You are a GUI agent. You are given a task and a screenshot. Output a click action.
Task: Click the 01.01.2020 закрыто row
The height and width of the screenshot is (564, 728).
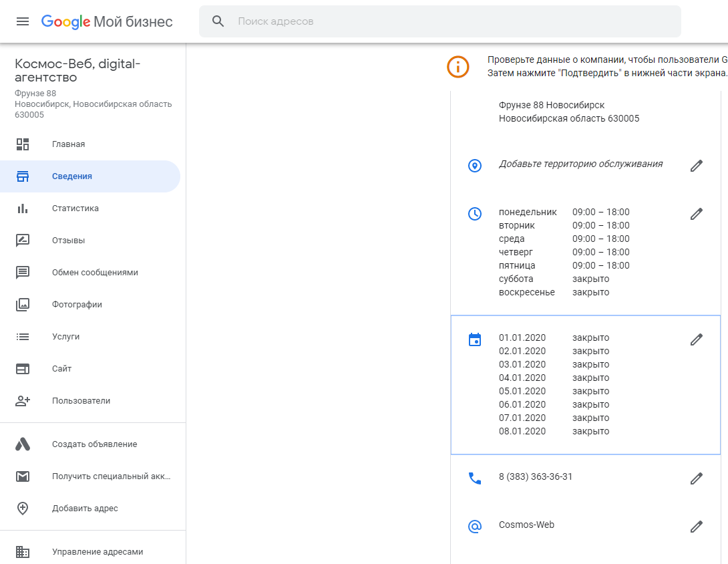(554, 337)
